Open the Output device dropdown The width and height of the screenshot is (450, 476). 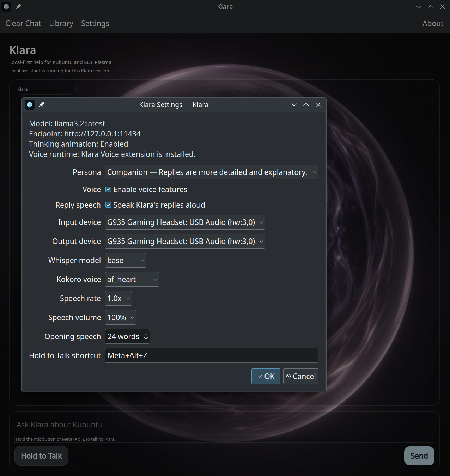coord(185,241)
